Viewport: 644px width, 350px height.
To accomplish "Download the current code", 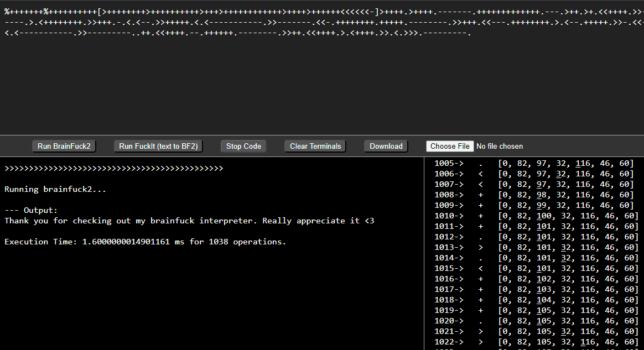I will 386,146.
